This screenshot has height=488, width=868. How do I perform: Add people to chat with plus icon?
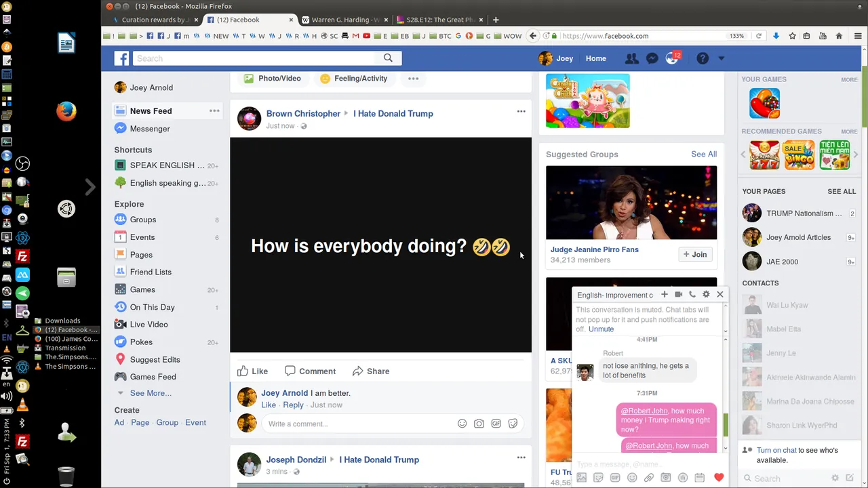[665, 294]
